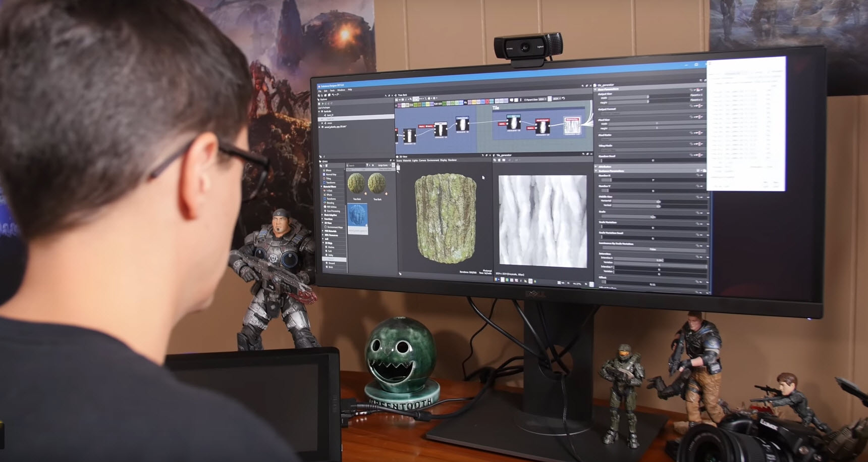Adjust the Output Size Height slider
868x462 pixels.
coord(649,101)
